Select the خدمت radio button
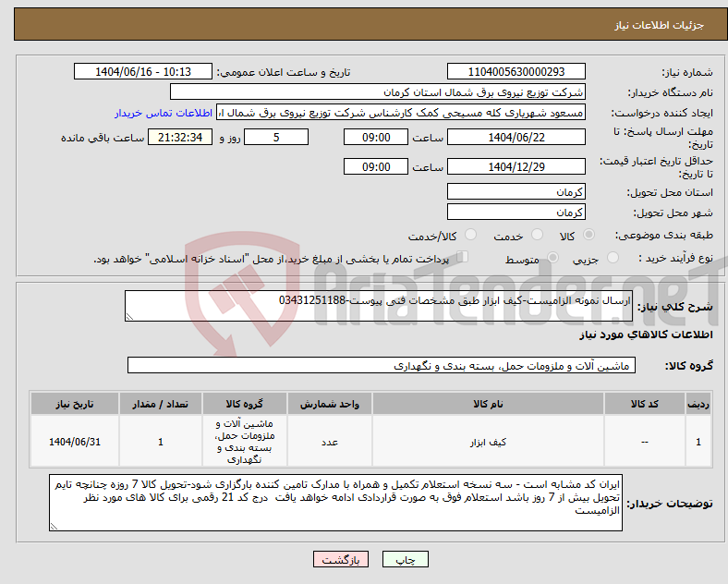This screenshot has height=584, width=728. [x=537, y=235]
